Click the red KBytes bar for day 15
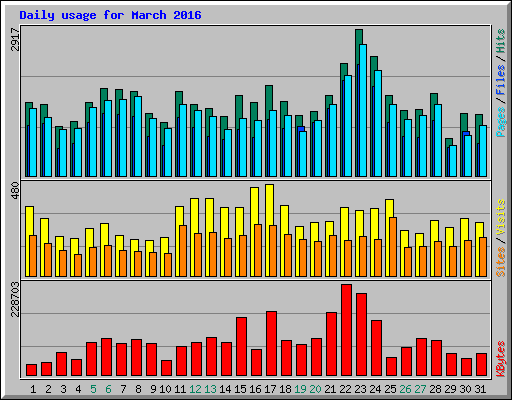 (x=241, y=347)
